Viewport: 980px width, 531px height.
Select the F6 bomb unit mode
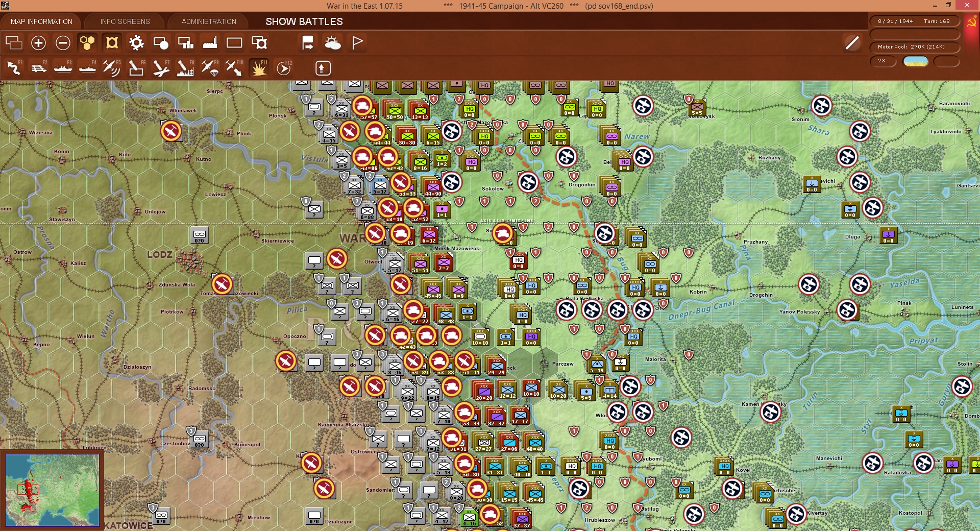(x=136, y=68)
